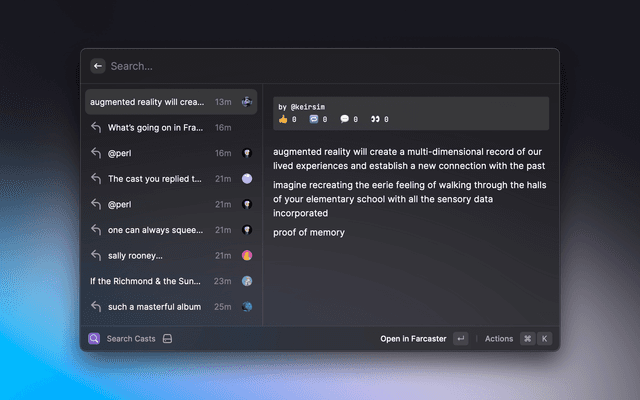Select the 'The cast you replied t...' item
This screenshot has height=400, width=640.
click(154, 179)
